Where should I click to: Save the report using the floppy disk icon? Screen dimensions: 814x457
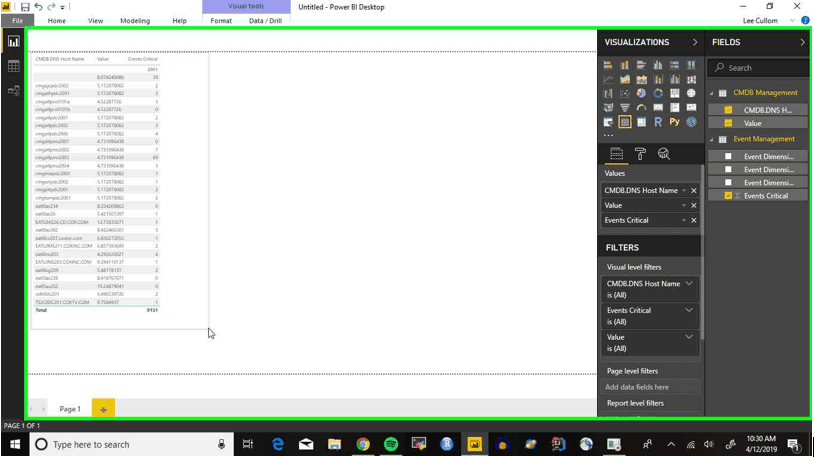(x=25, y=7)
